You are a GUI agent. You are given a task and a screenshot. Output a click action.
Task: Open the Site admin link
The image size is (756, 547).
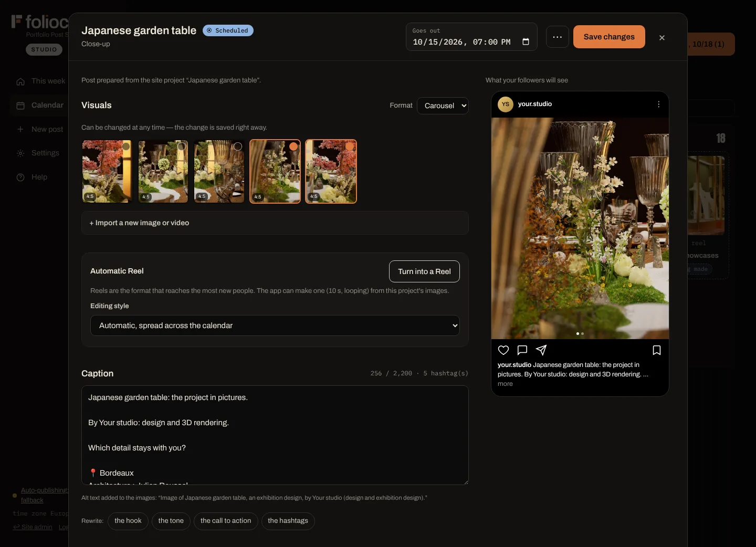(33, 527)
